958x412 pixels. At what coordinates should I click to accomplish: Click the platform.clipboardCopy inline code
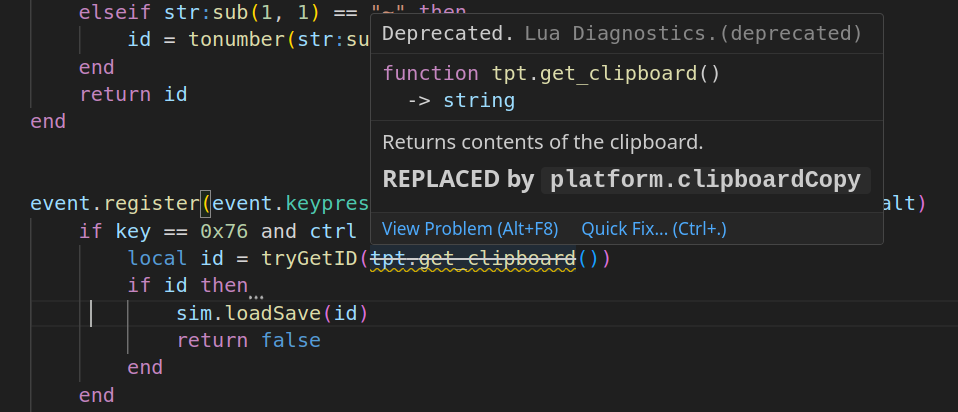pyautogui.click(x=706, y=180)
